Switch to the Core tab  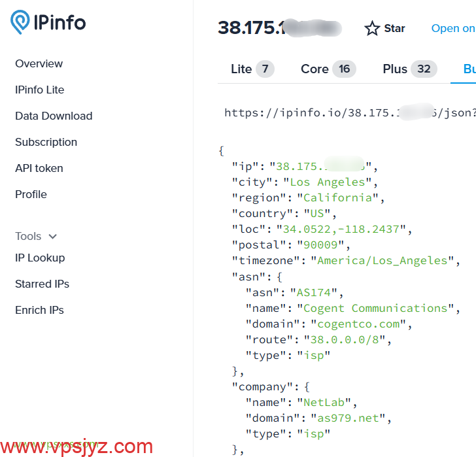click(x=327, y=69)
